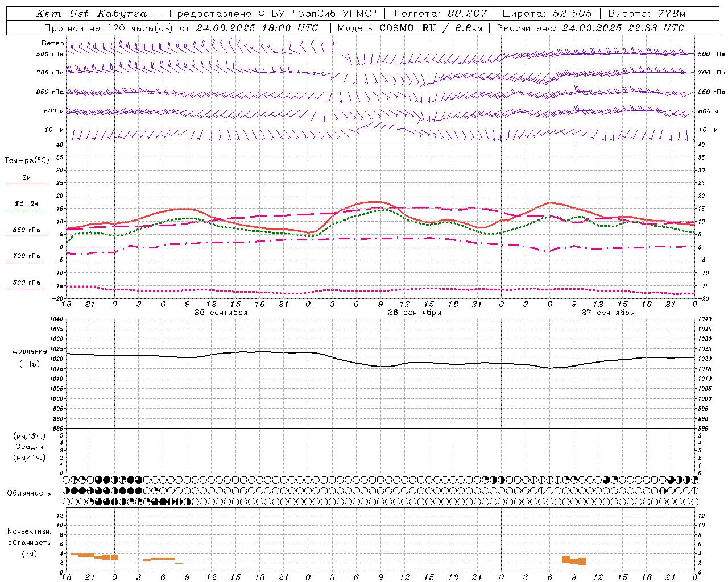Click the left 10 м wind level label
The width and height of the screenshot is (728, 582).
point(54,130)
